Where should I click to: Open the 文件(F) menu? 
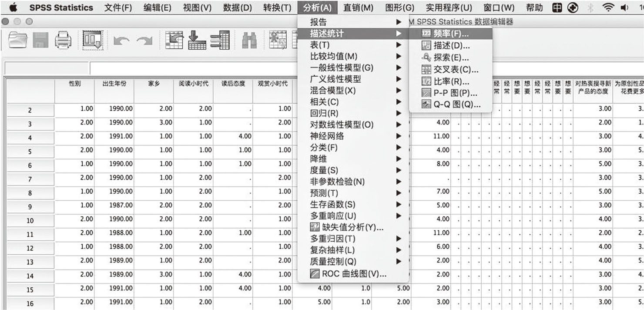118,7
